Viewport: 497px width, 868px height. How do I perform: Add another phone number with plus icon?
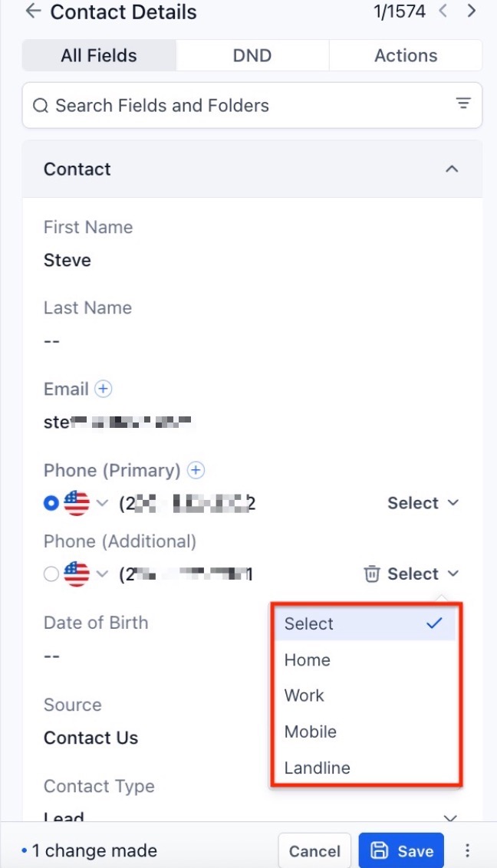point(196,470)
